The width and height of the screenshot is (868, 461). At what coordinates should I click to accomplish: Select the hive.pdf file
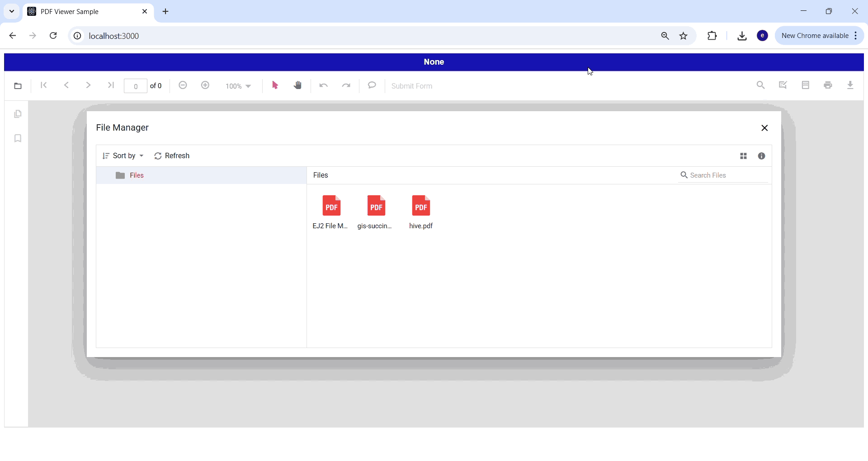point(421,212)
